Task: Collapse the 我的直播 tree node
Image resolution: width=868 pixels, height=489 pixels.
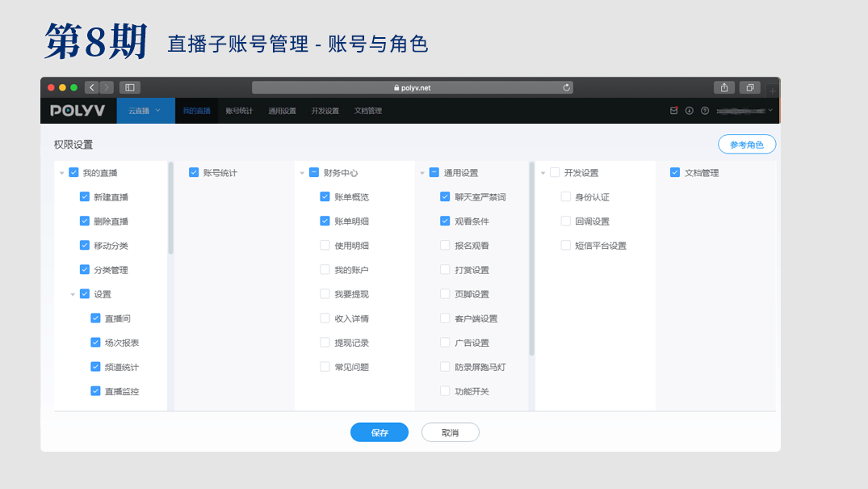Action: pyautogui.click(x=62, y=173)
